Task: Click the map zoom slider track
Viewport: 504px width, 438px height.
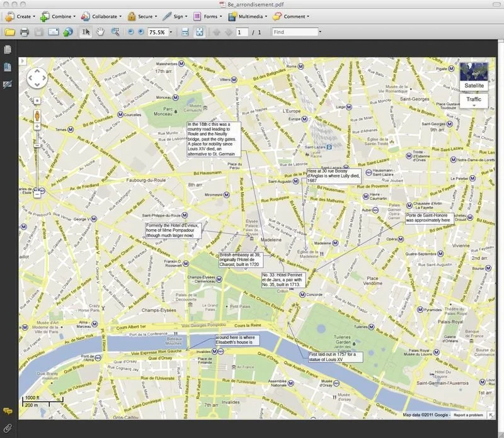Action: coord(37,160)
